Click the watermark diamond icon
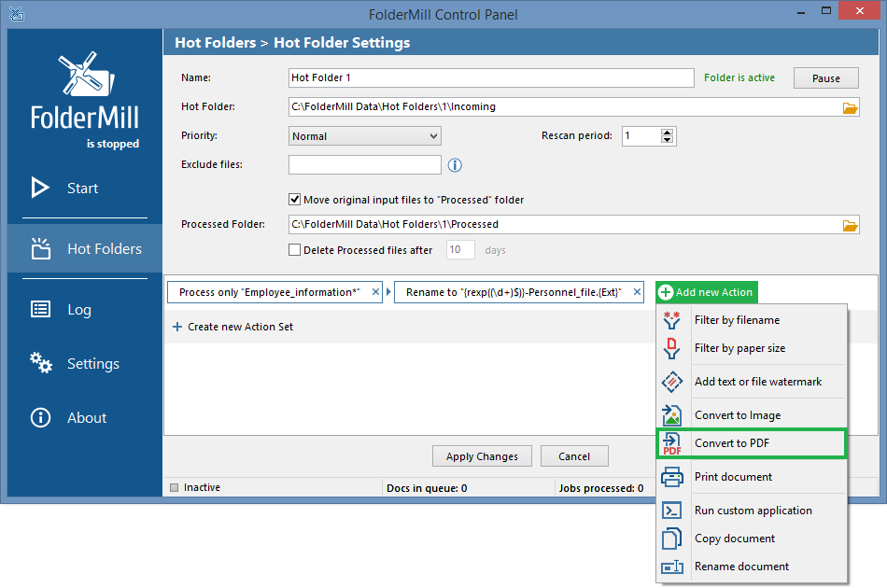The width and height of the screenshot is (887, 588). 671,383
